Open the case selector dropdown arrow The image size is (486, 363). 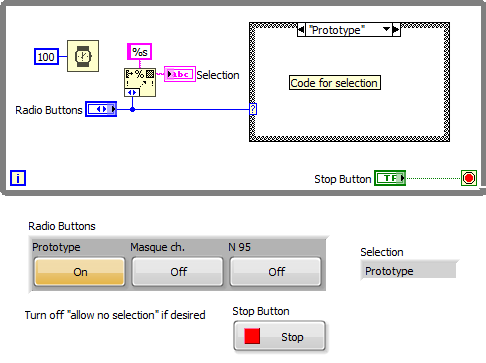[386, 30]
